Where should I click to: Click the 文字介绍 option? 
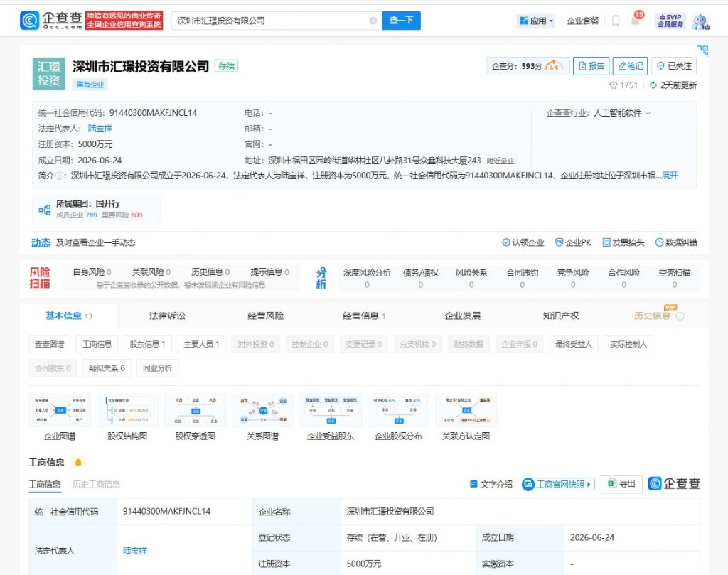coord(491,484)
